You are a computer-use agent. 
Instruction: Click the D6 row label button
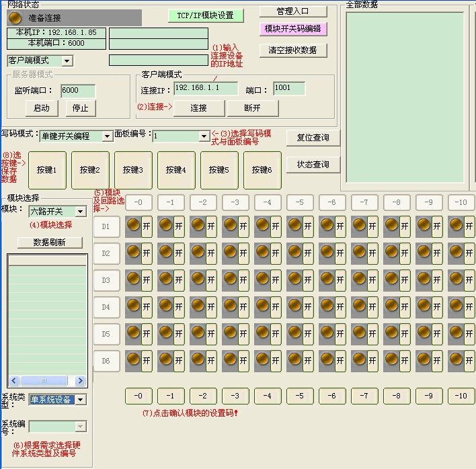click(106, 361)
